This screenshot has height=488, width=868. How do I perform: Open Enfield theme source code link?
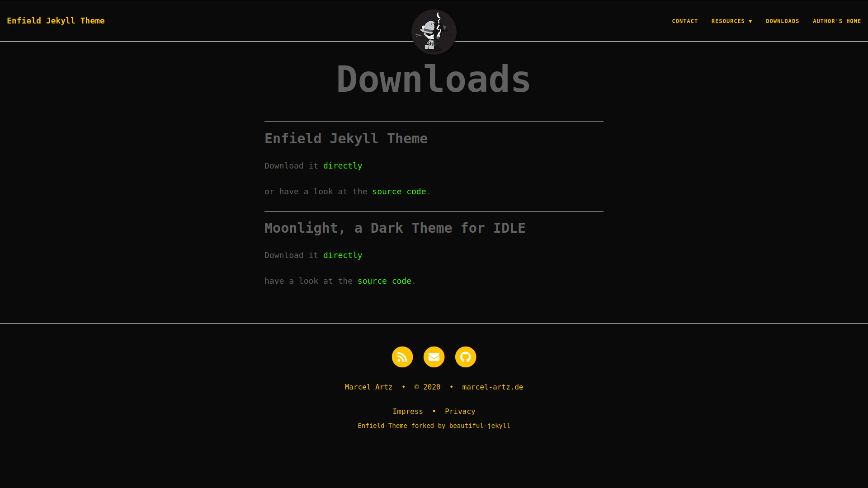(x=399, y=192)
